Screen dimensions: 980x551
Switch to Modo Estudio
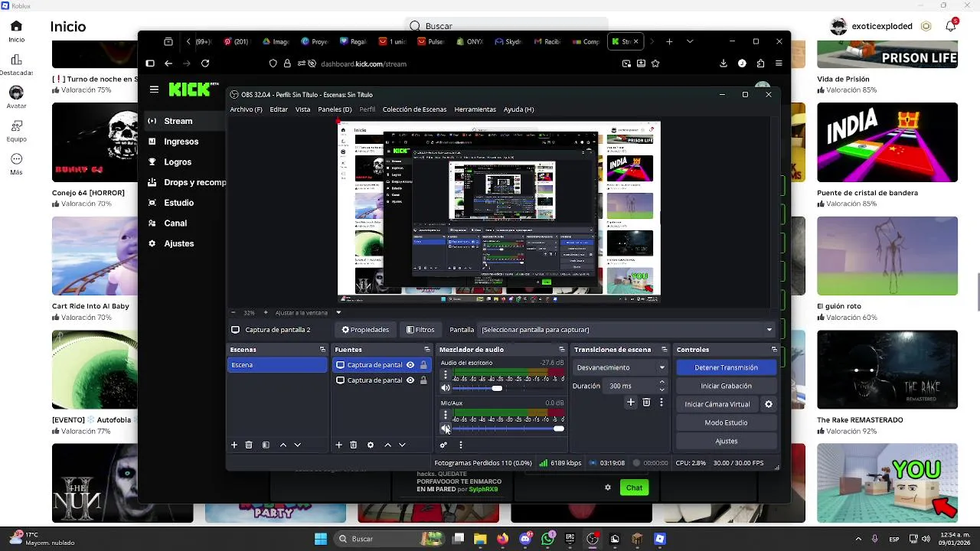(726, 422)
